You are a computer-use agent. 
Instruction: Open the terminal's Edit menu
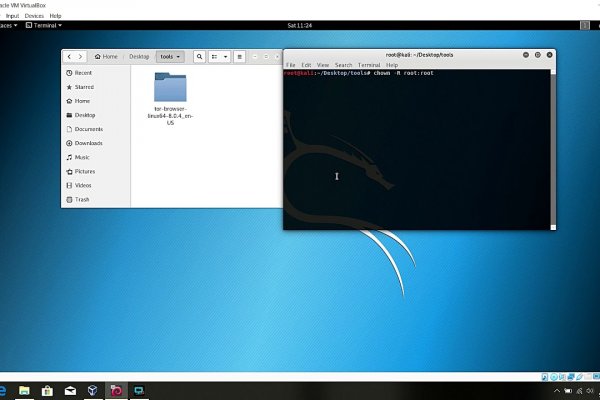click(x=306, y=65)
